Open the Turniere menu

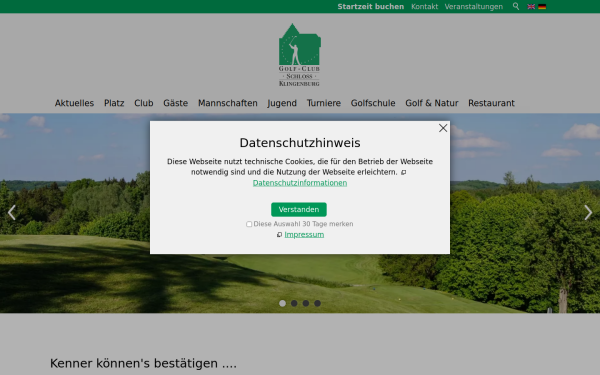coord(324,103)
